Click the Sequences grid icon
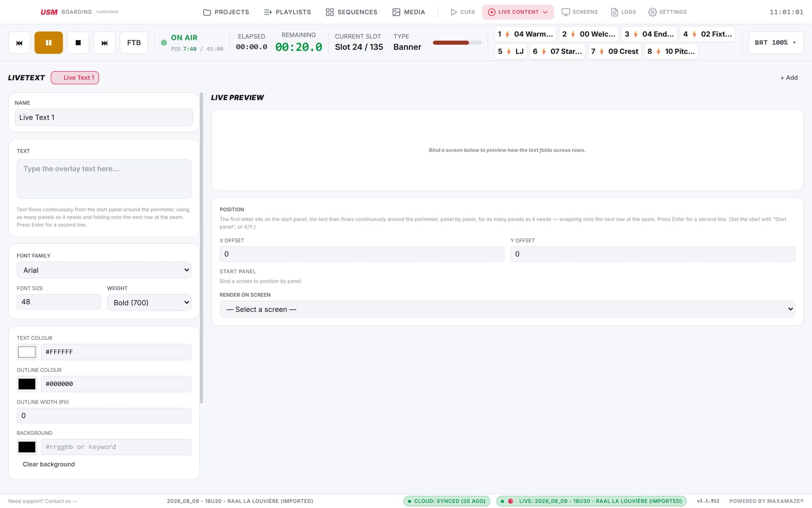Viewport: 812px width, 508px height. [x=330, y=12]
